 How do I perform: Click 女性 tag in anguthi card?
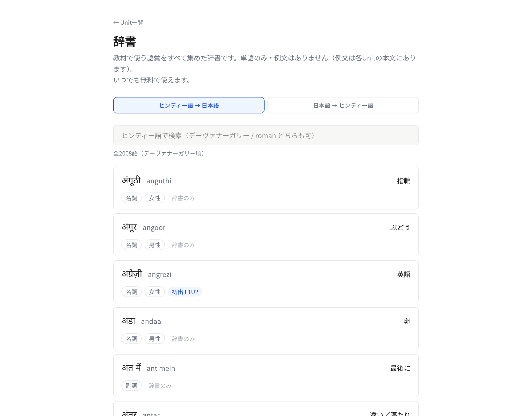pos(155,198)
